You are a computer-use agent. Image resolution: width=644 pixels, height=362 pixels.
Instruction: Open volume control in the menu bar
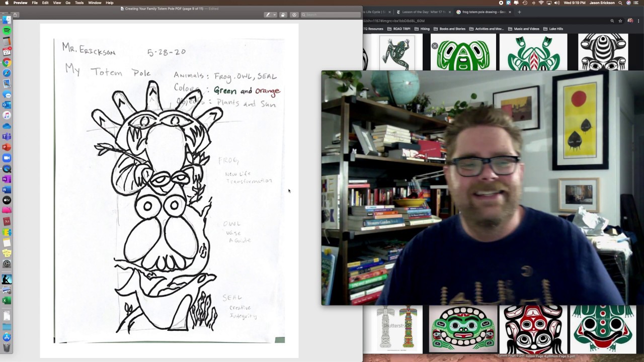[557, 3]
